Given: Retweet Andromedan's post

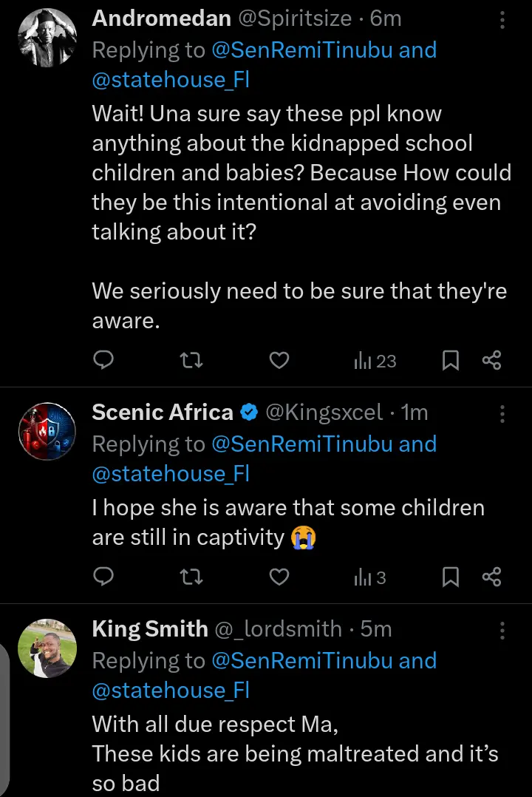Looking at the screenshot, I should pyautogui.click(x=191, y=360).
